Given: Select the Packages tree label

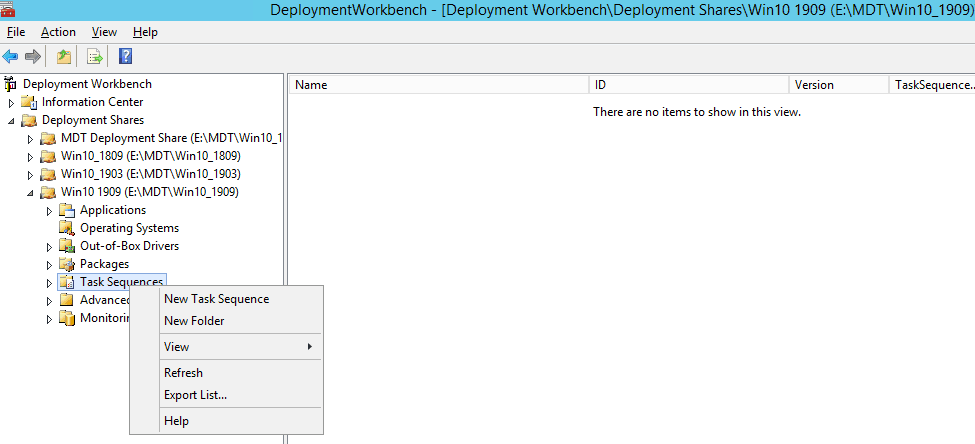Looking at the screenshot, I should (x=104, y=264).
